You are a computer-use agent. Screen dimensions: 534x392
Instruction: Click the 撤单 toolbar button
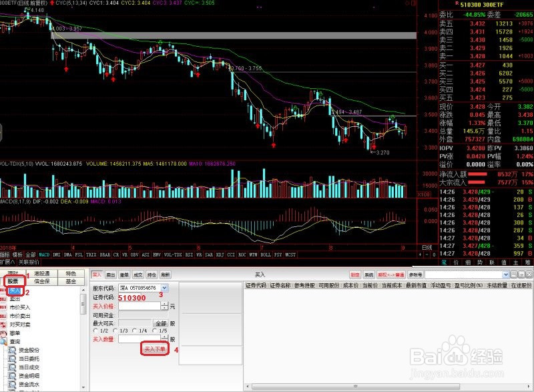pyautogui.click(x=124, y=274)
